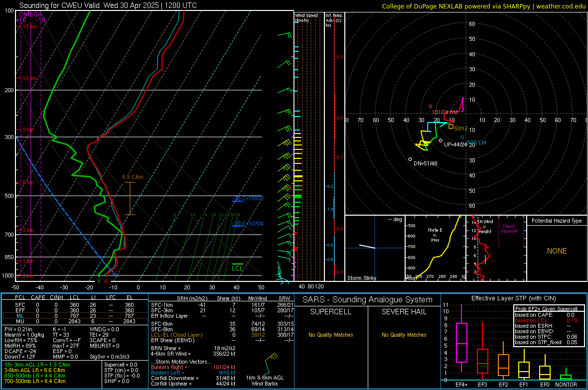Click the orange 6.9 C/km lapse rate bracket
The image size is (588, 390).
point(130,198)
